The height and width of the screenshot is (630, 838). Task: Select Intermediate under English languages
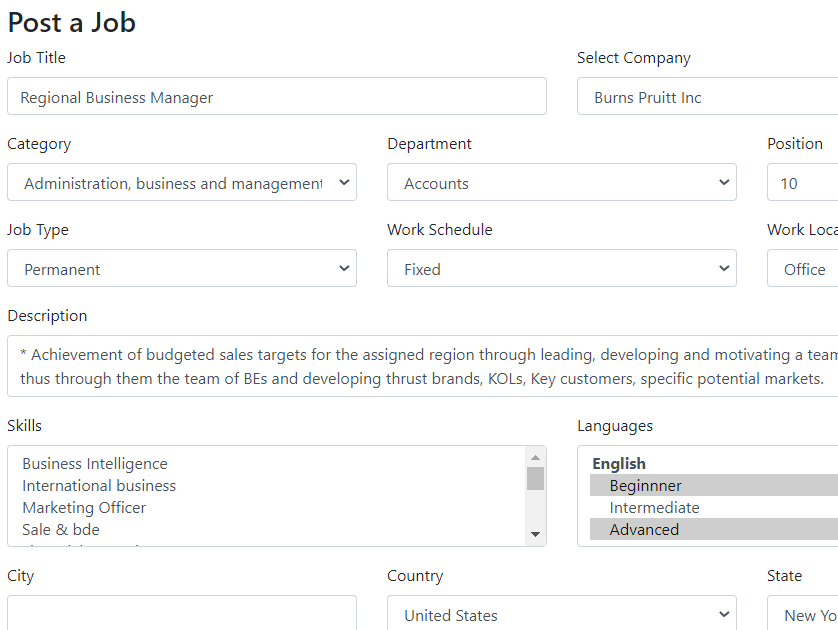714,507
